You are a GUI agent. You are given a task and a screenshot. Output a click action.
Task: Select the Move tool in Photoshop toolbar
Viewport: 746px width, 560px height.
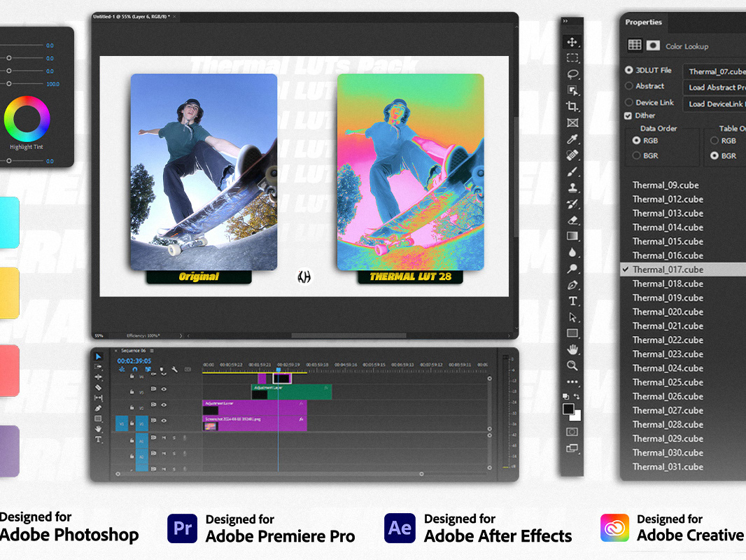pyautogui.click(x=572, y=42)
